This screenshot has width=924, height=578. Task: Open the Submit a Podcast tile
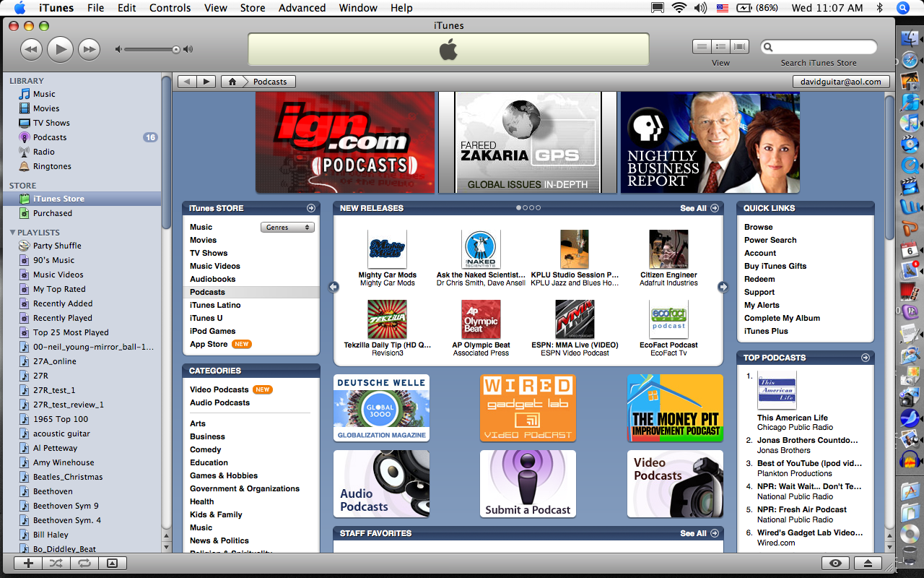click(x=528, y=483)
